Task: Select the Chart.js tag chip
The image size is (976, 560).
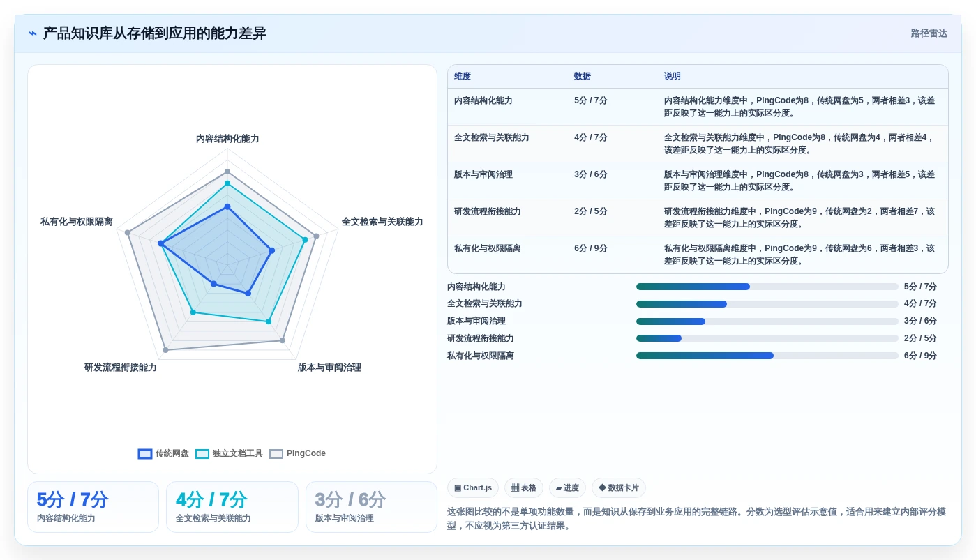Action: pyautogui.click(x=473, y=488)
